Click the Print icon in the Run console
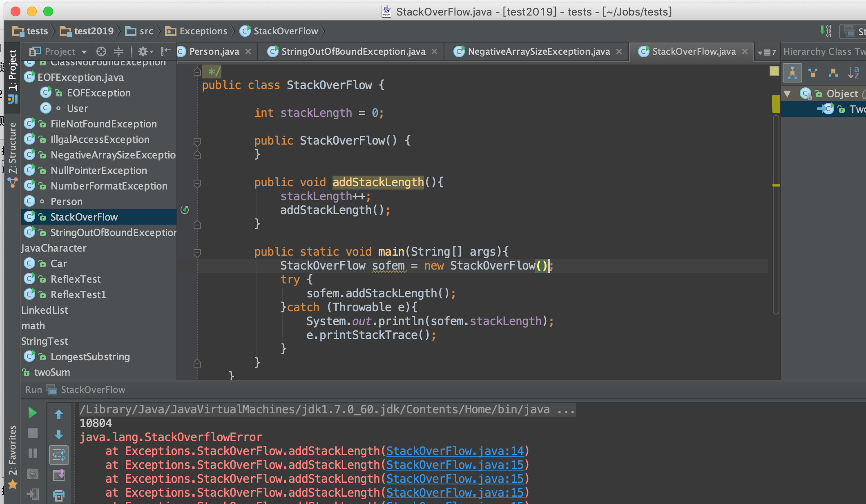The height and width of the screenshot is (504, 866). (x=59, y=495)
